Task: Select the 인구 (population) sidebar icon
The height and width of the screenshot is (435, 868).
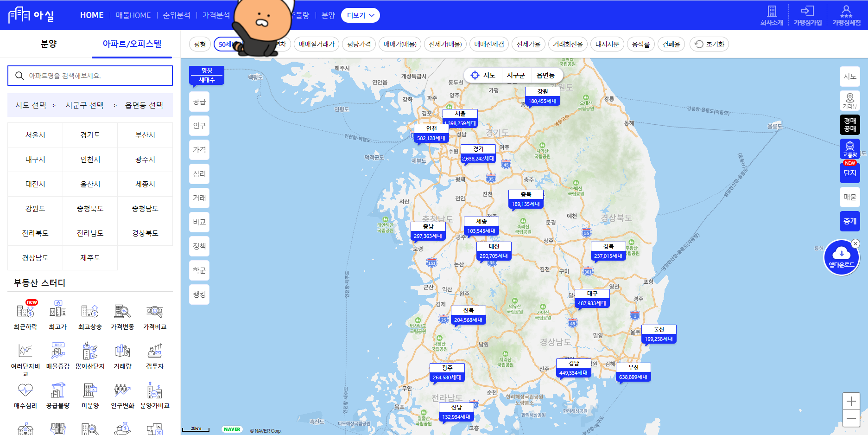Action: pos(199,126)
